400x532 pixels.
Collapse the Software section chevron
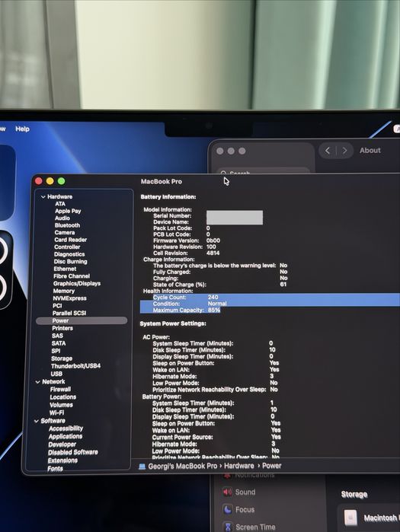point(37,421)
